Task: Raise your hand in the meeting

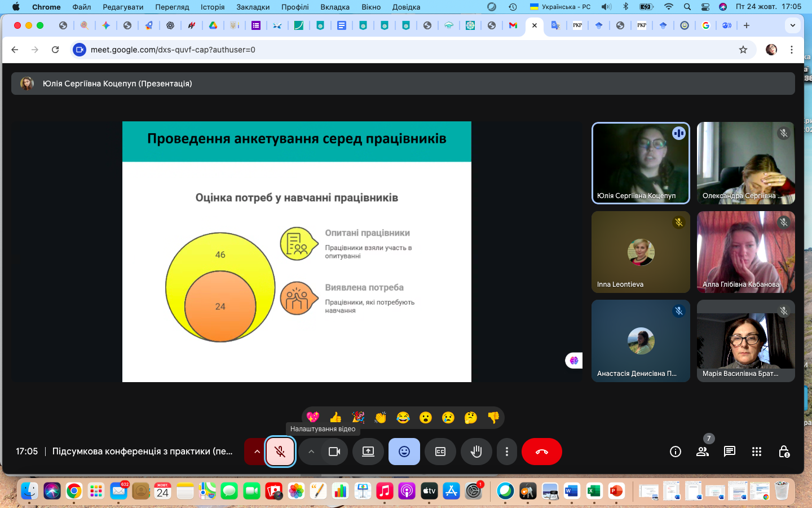Action: [476, 452]
